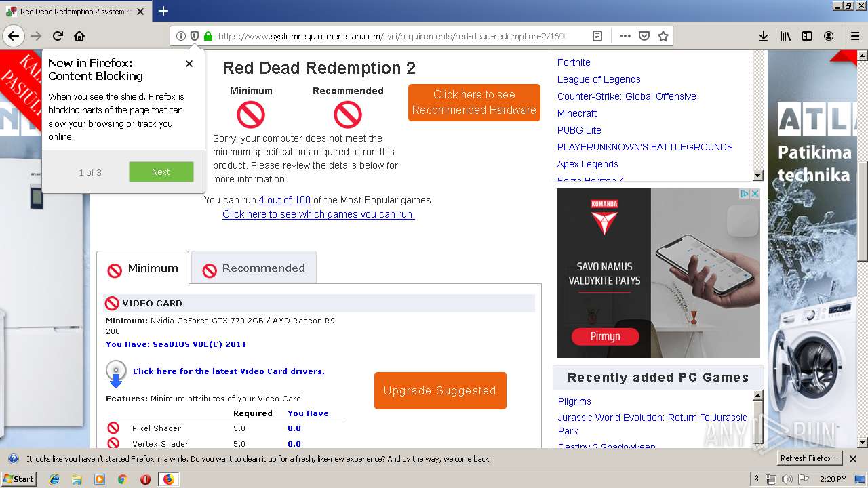Select the Red Dead Redemption 2 browser tab

(75, 12)
